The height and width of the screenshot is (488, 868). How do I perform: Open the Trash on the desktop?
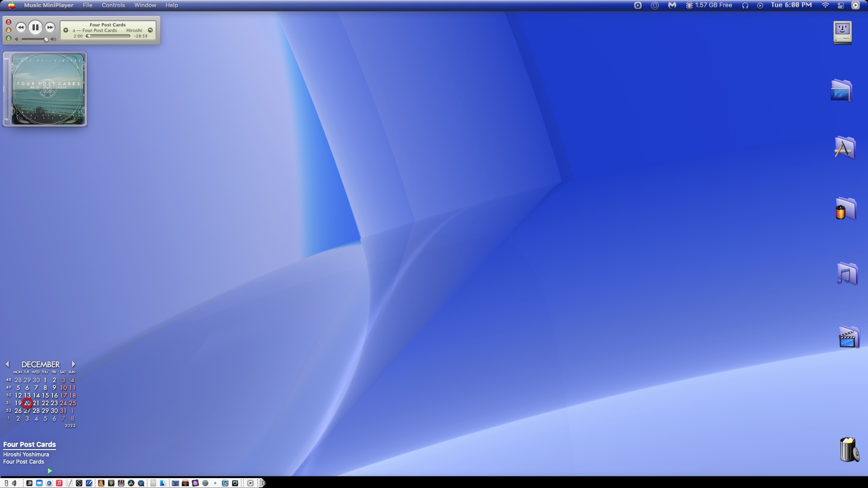pyautogui.click(x=849, y=449)
